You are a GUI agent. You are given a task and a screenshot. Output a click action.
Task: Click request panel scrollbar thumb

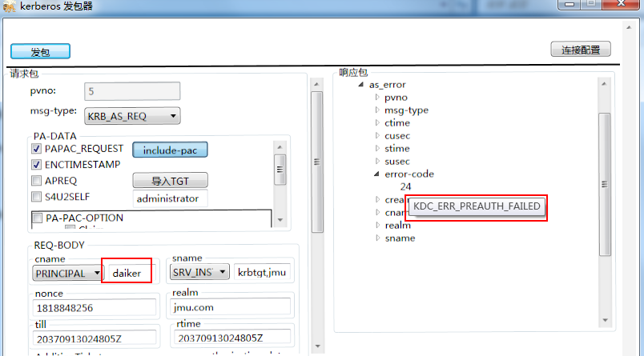(316, 162)
